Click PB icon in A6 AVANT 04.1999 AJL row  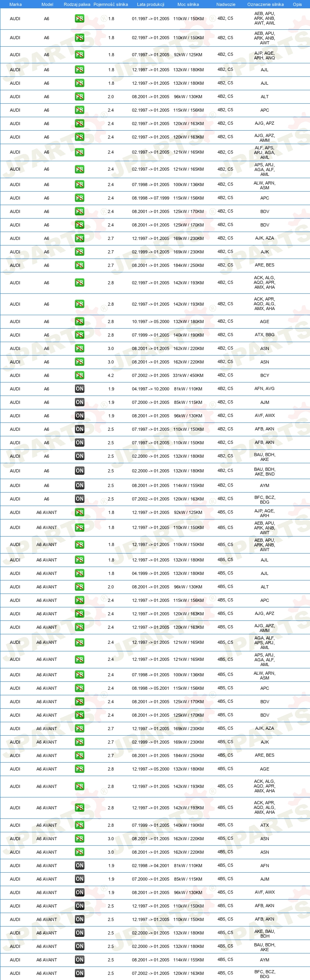tap(80, 573)
